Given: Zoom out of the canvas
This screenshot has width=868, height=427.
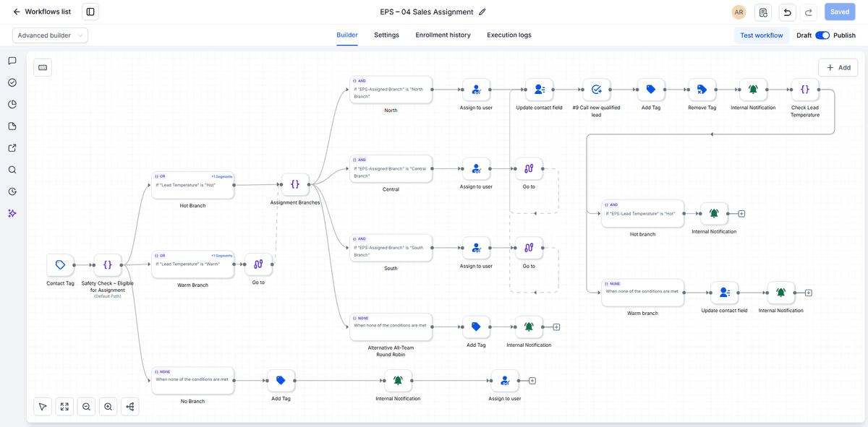Looking at the screenshot, I should (x=86, y=407).
